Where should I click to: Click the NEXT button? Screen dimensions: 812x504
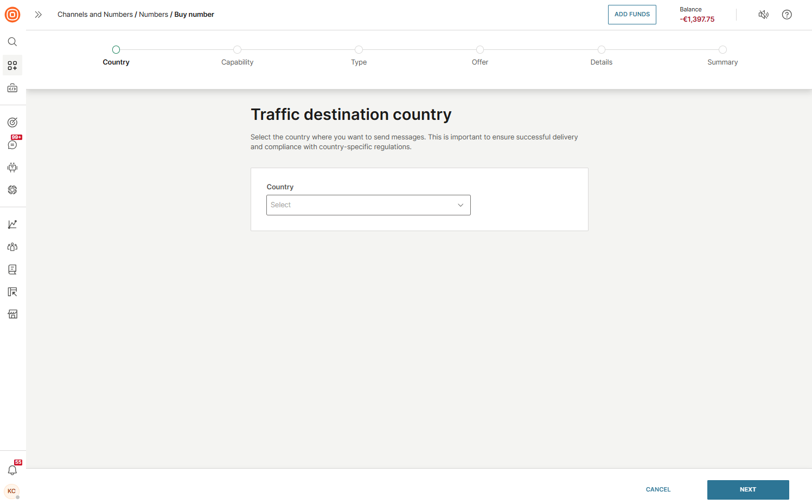[747, 489]
